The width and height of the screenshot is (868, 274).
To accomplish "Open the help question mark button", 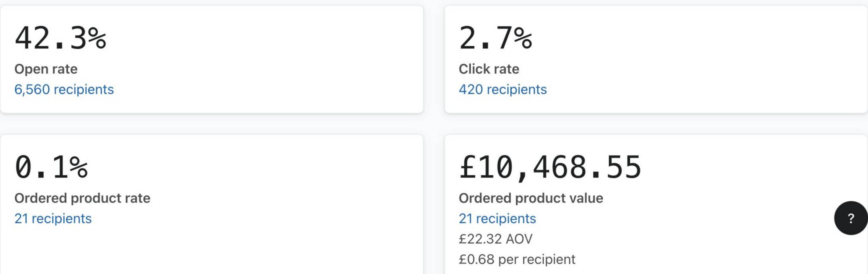I will pos(850,218).
